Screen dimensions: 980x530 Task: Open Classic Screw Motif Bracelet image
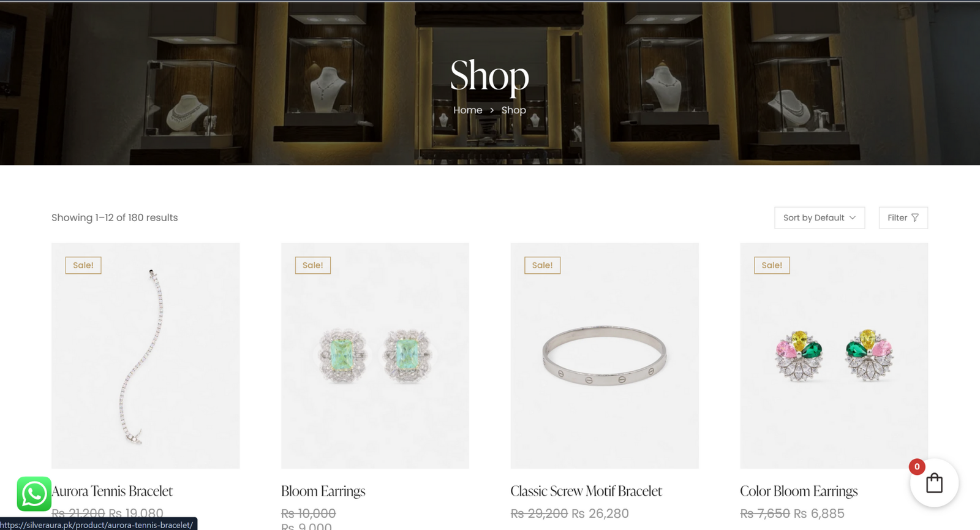click(x=605, y=355)
